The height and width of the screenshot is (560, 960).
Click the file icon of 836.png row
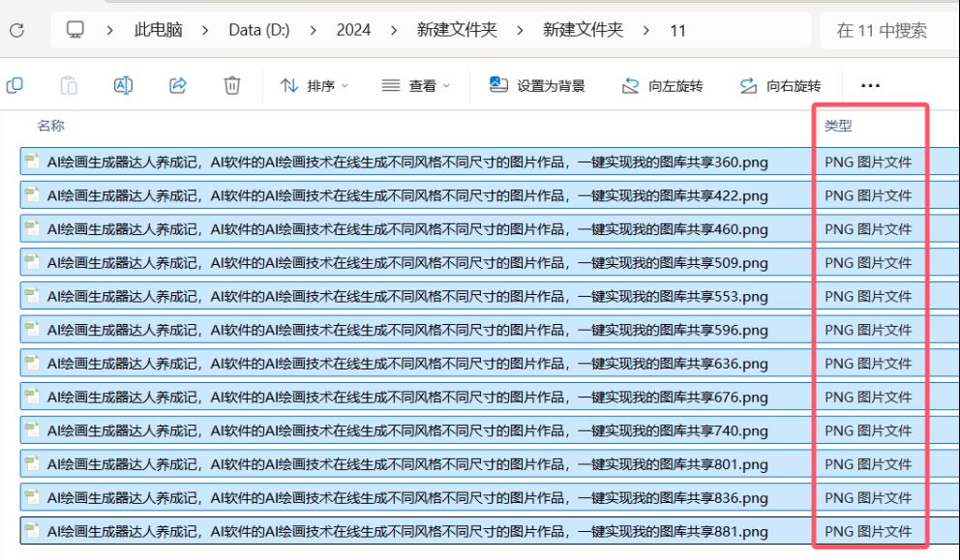32,497
